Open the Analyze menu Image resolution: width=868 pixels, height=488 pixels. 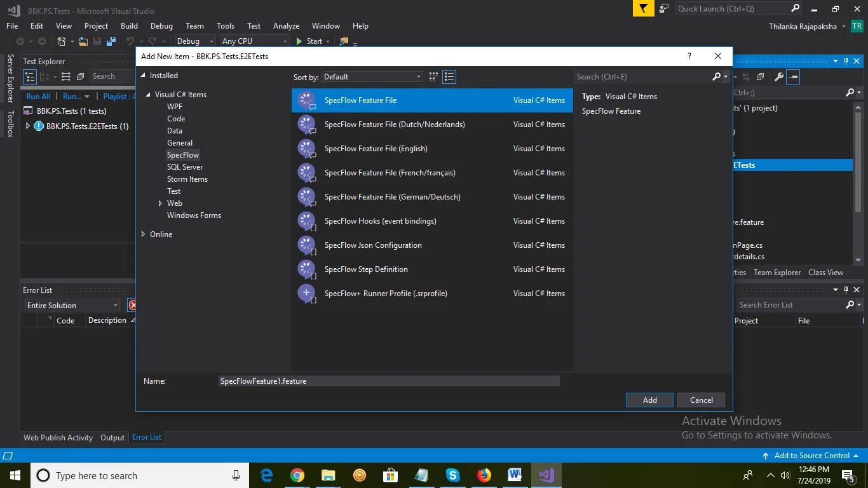[x=286, y=26]
